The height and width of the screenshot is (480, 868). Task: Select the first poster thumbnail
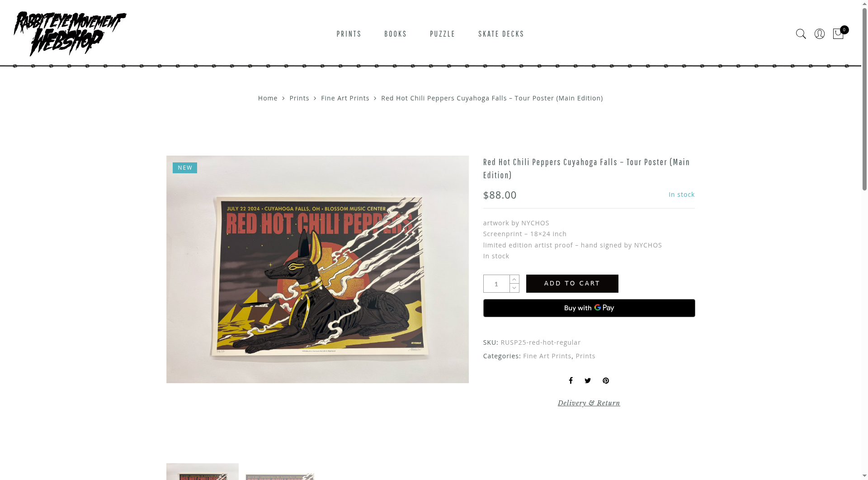[x=203, y=471]
